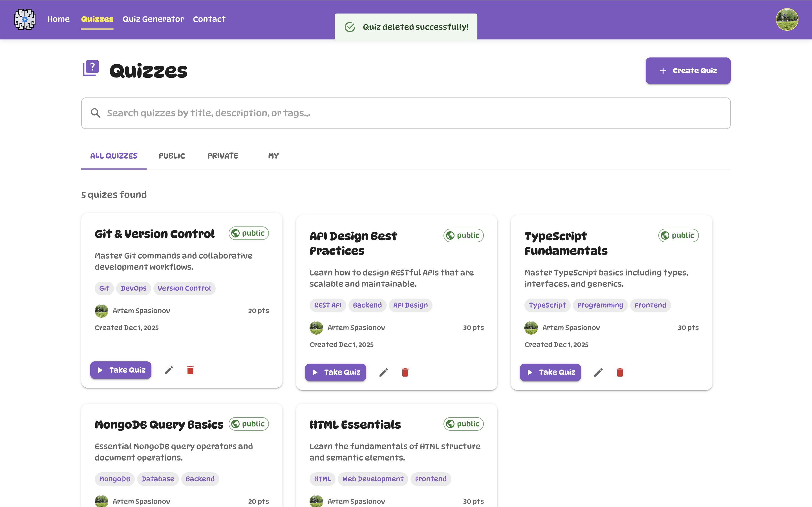
Task: Select the Git tag chip
Action: click(104, 288)
